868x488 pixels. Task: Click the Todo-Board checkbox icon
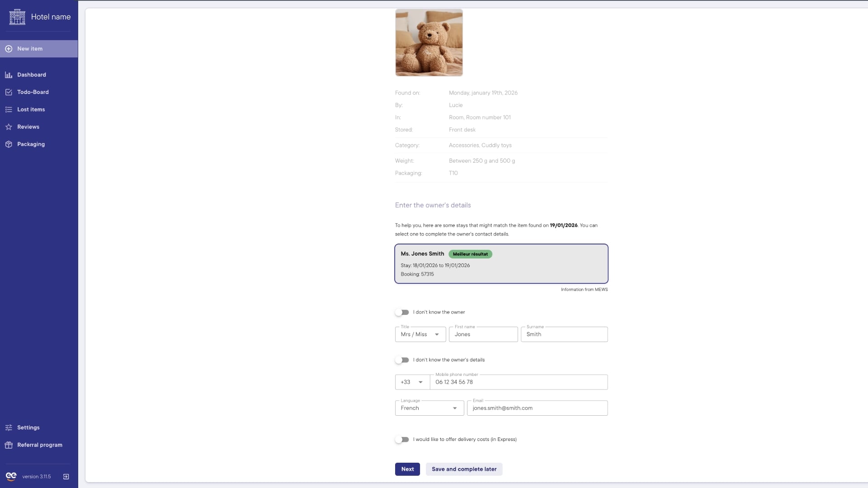9,92
